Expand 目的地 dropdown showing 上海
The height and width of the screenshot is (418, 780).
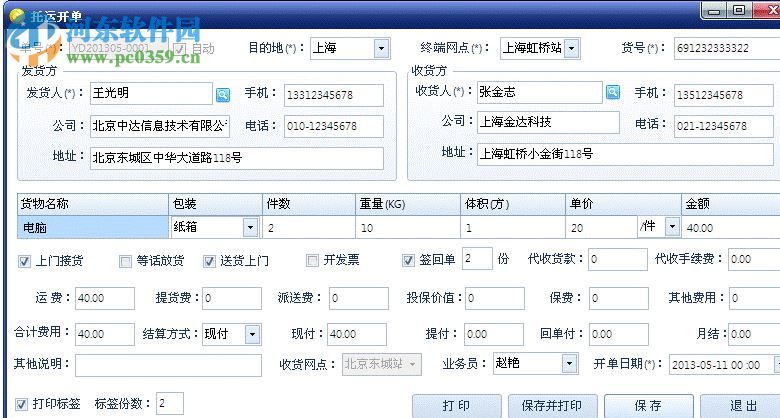point(381,49)
